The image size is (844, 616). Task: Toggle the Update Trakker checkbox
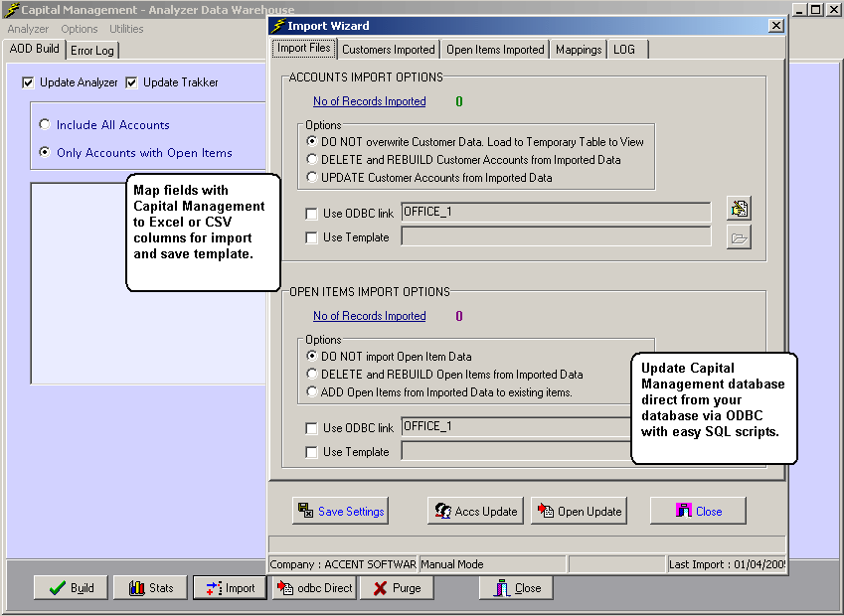coord(131,82)
